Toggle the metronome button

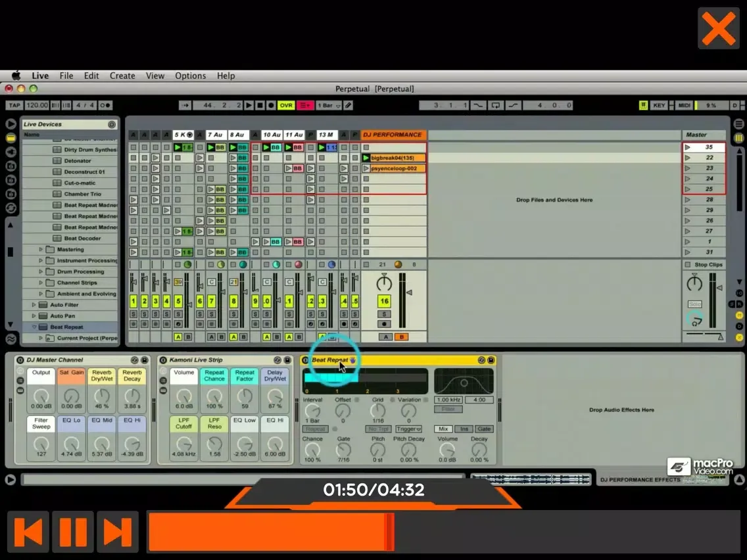tap(105, 105)
